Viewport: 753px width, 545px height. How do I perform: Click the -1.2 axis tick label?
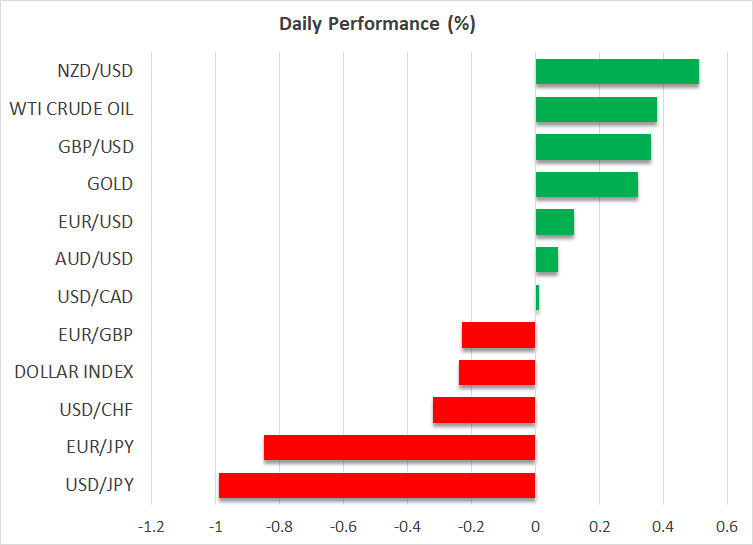(x=151, y=526)
